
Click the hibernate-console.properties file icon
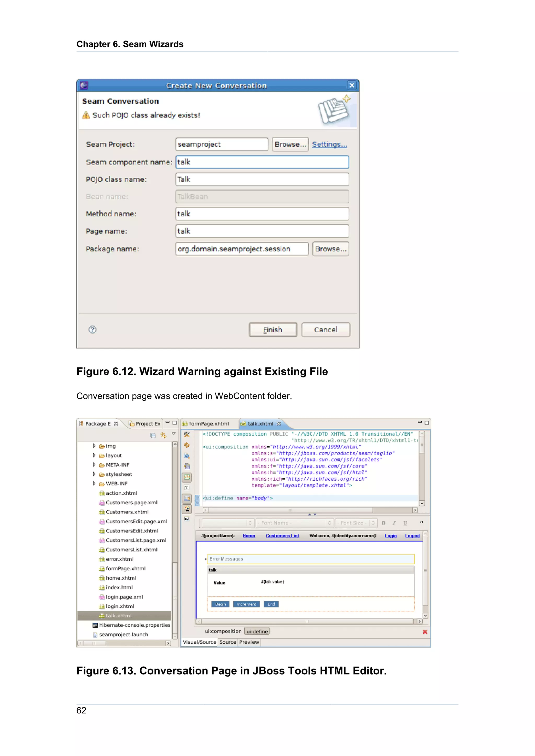click(x=95, y=625)
